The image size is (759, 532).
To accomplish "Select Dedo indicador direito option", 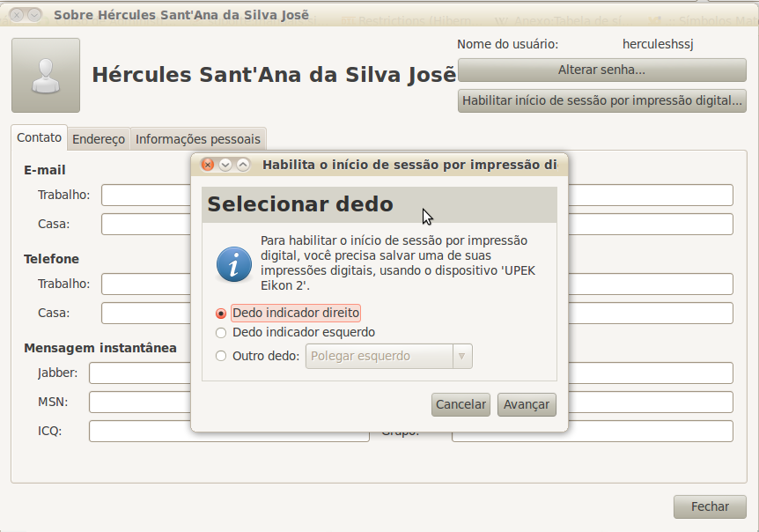I will click(x=221, y=314).
